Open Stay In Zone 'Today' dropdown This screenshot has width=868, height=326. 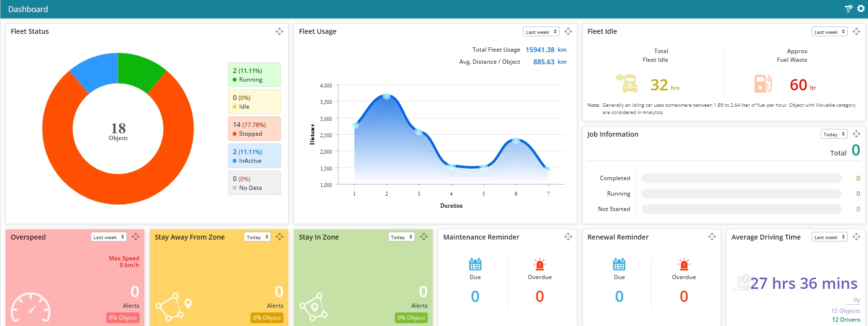pos(401,237)
